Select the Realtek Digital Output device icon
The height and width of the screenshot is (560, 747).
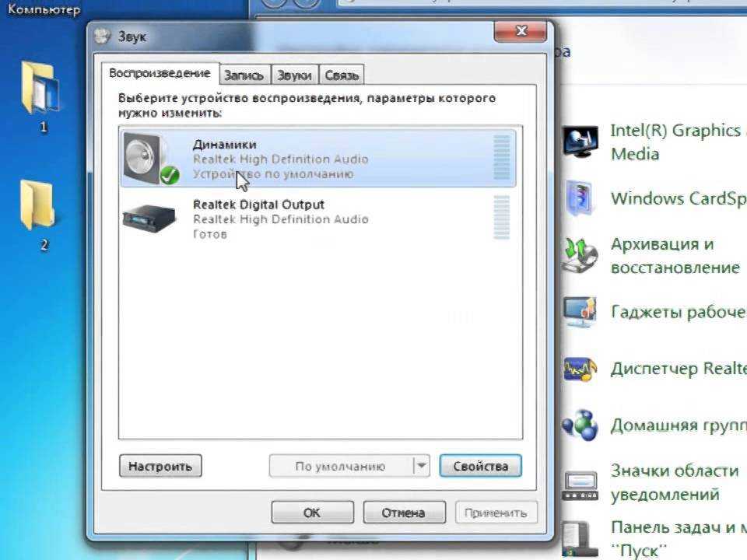coord(149,219)
